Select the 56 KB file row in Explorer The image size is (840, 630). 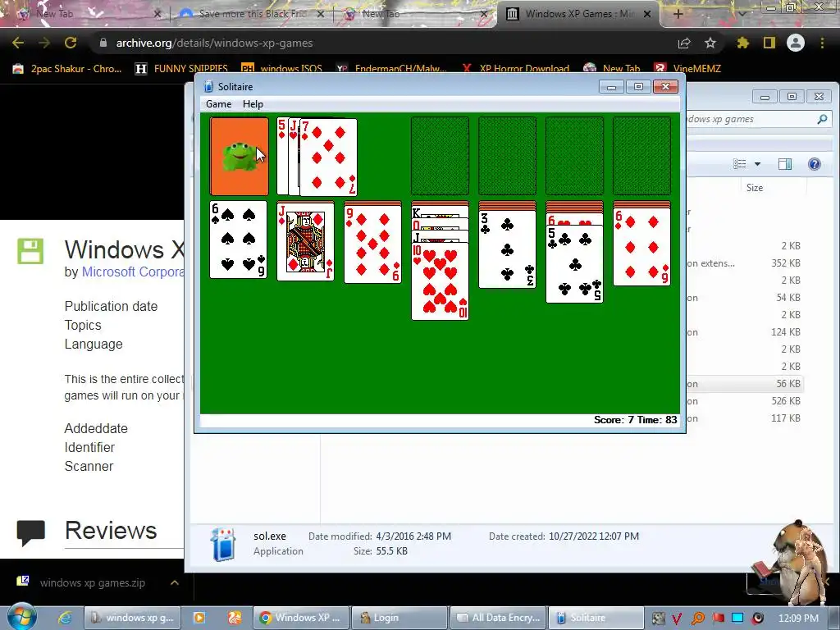pyautogui.click(x=745, y=384)
